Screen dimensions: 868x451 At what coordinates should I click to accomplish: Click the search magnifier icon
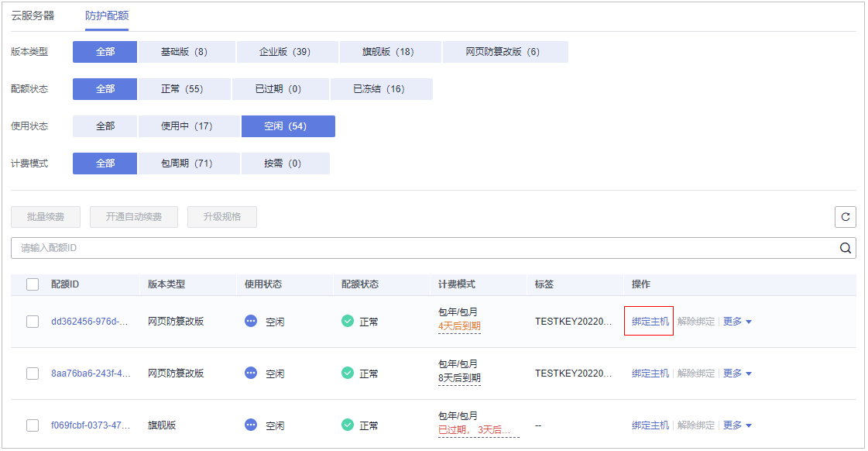846,248
